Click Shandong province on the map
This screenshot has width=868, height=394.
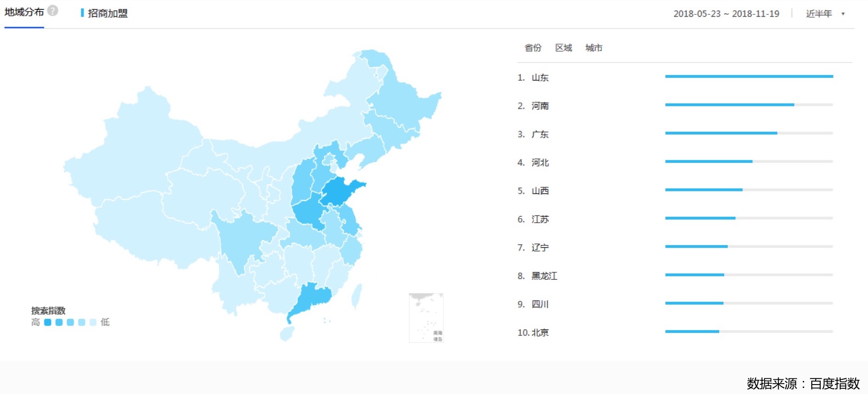pos(340,192)
